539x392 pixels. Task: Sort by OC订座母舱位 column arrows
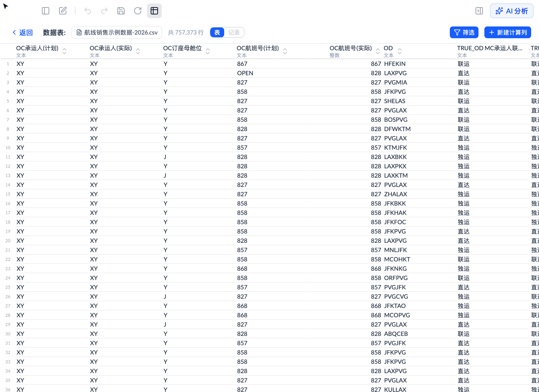point(208,51)
